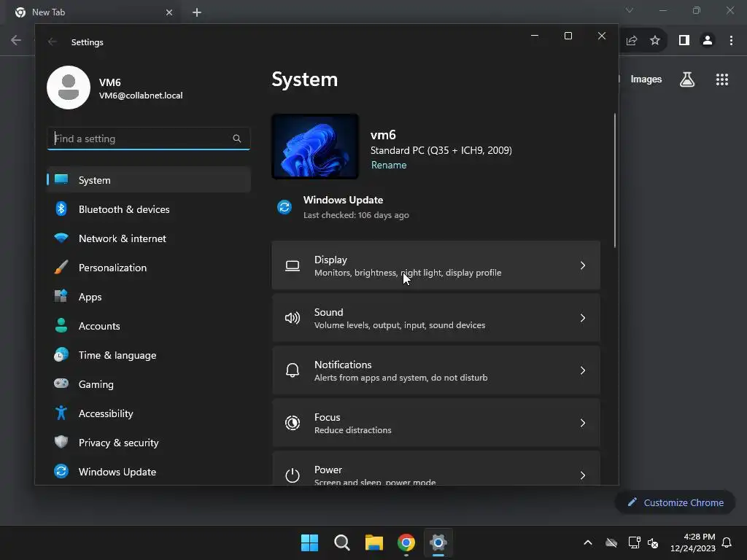The width and height of the screenshot is (747, 560).
Task: Open the notification bell in the taskbar
Action: tap(727, 542)
